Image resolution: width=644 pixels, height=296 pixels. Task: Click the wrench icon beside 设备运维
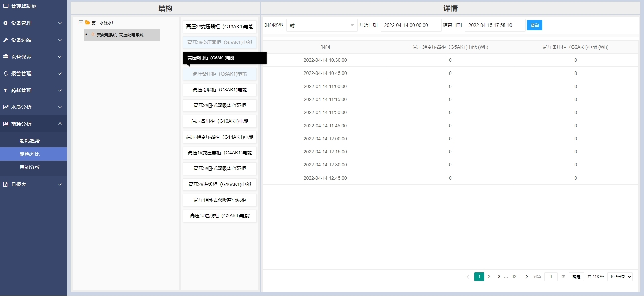5,40
